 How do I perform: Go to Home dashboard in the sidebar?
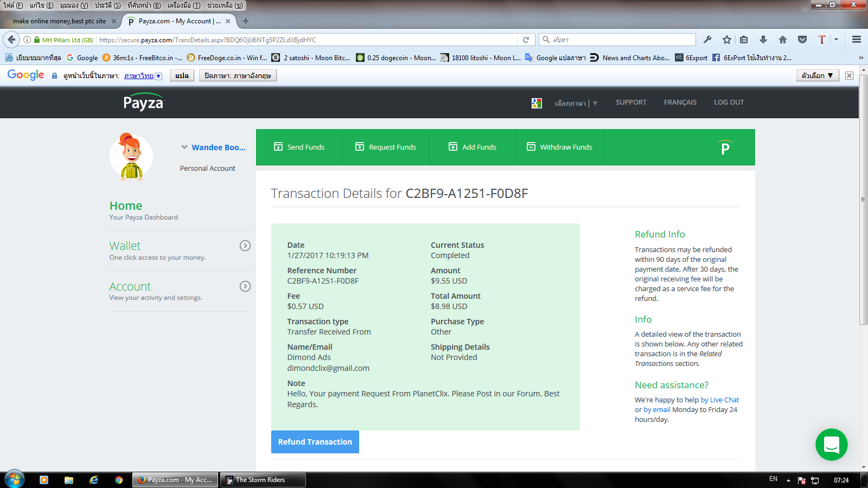point(126,206)
